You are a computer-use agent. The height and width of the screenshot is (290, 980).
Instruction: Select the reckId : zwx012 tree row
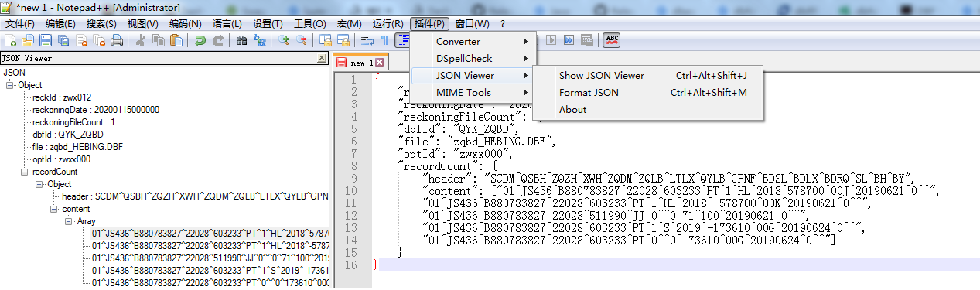coord(62,97)
